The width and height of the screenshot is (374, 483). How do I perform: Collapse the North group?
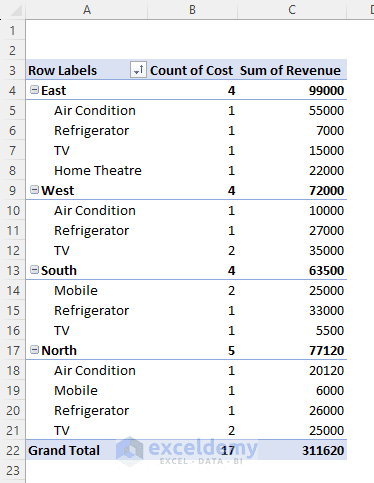[34, 350]
